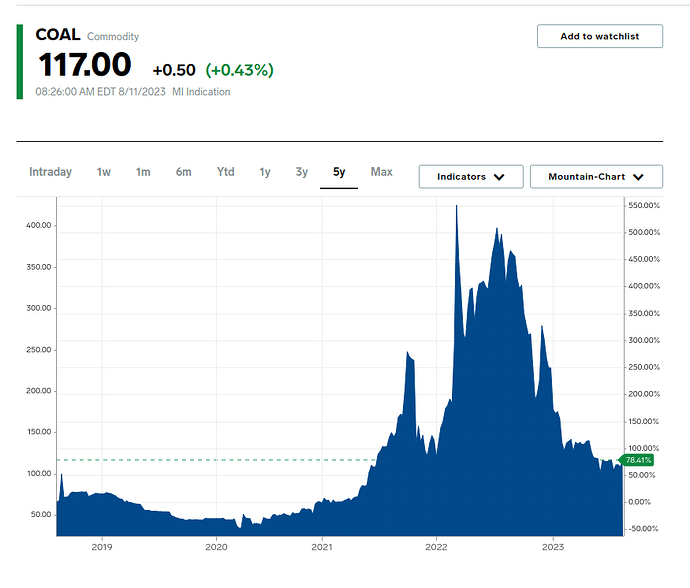Click the -50.00% right axis label

(x=643, y=529)
